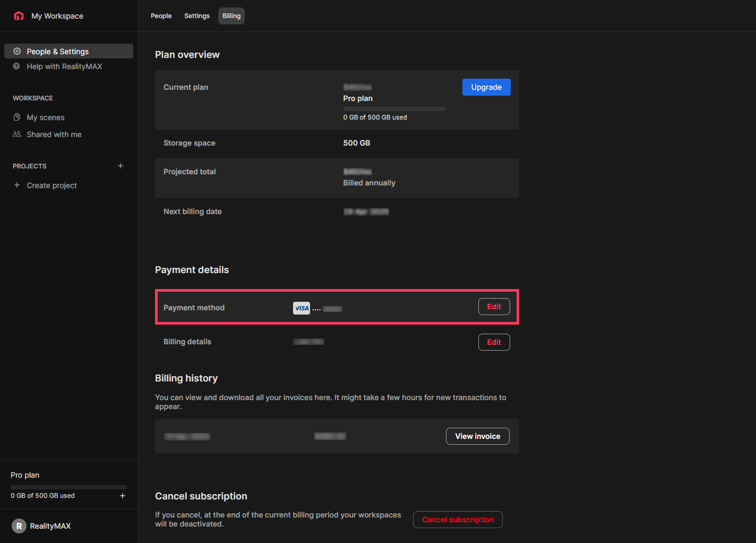
Task: Switch to the People tab
Action: [x=161, y=15]
